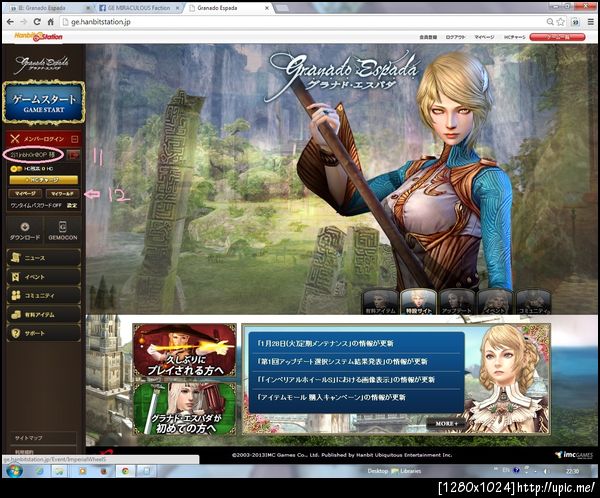Open the update selection system results news
Viewport: 600px width, 498px height.
[343, 361]
